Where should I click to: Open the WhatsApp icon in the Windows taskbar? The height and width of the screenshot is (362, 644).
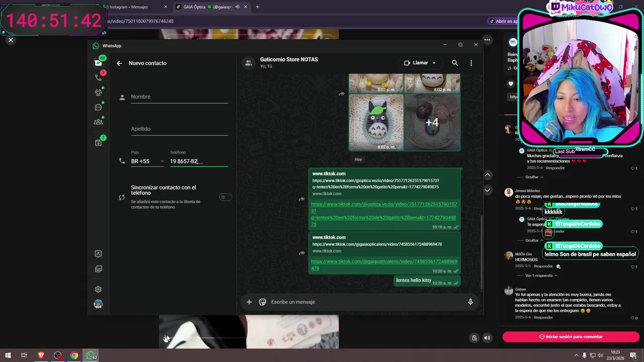(x=91, y=355)
